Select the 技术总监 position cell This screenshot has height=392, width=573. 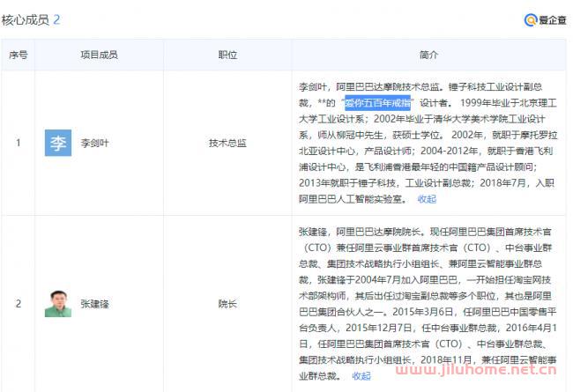(x=227, y=143)
